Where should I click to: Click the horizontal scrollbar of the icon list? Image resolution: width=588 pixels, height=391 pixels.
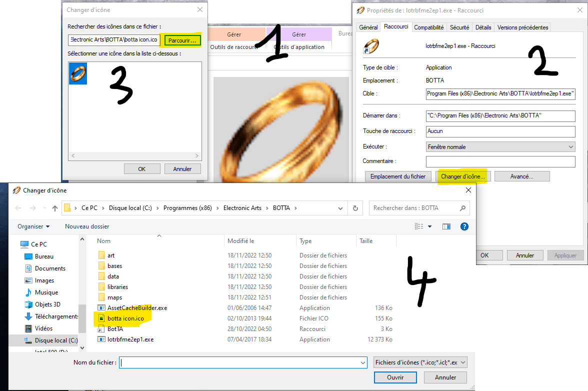135,155
